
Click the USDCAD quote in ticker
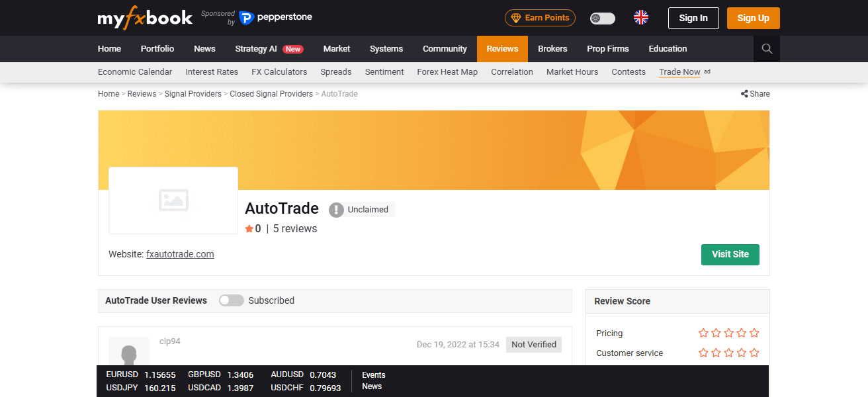click(x=220, y=388)
